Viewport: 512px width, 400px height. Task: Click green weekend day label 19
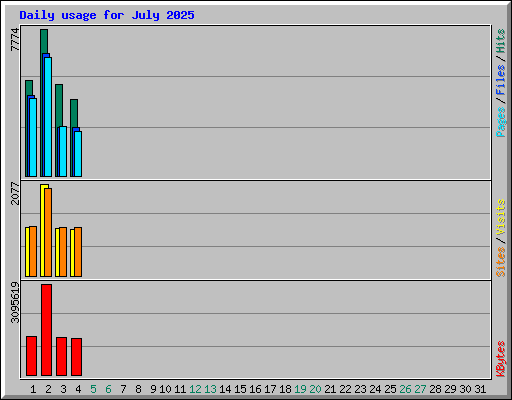pos(300,389)
